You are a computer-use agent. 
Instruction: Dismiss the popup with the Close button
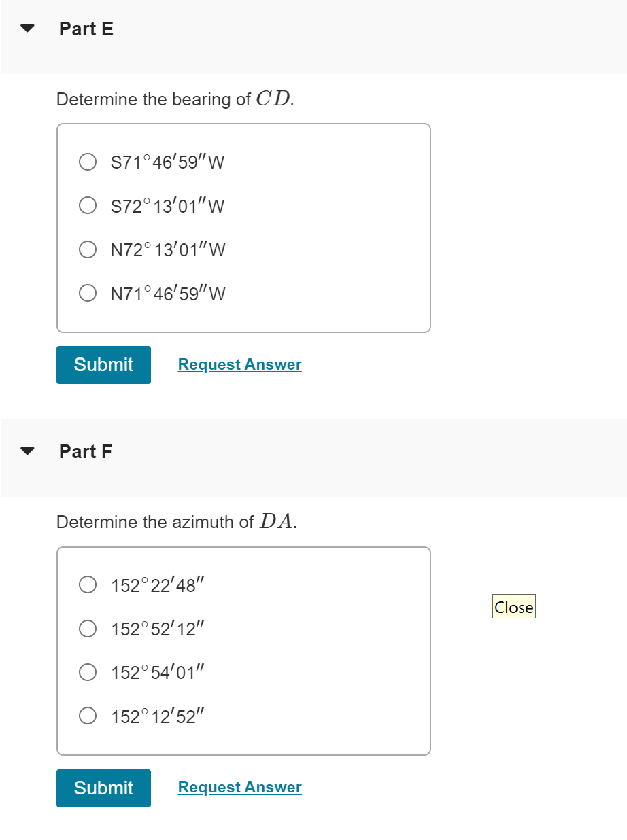[x=513, y=606]
